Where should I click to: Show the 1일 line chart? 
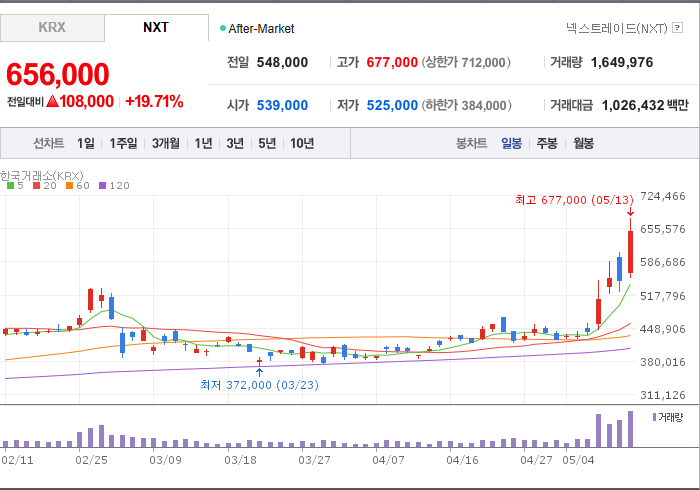point(86,143)
